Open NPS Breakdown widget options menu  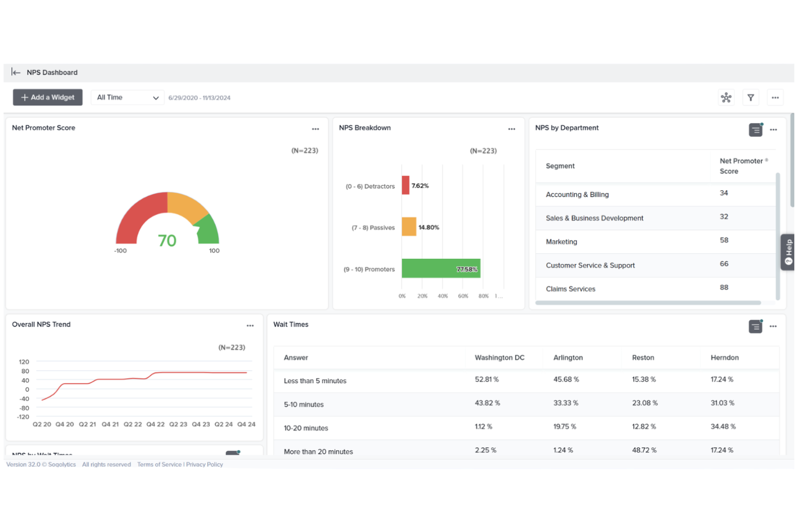tap(512, 129)
